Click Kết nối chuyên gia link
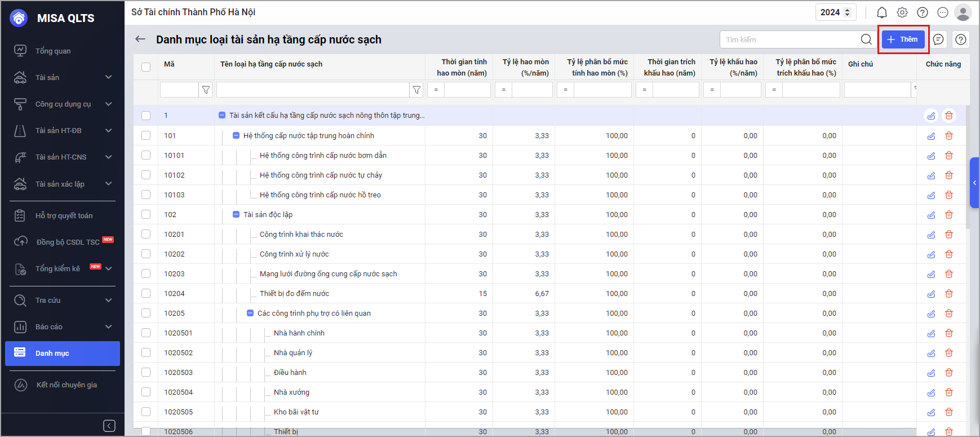 (x=66, y=385)
